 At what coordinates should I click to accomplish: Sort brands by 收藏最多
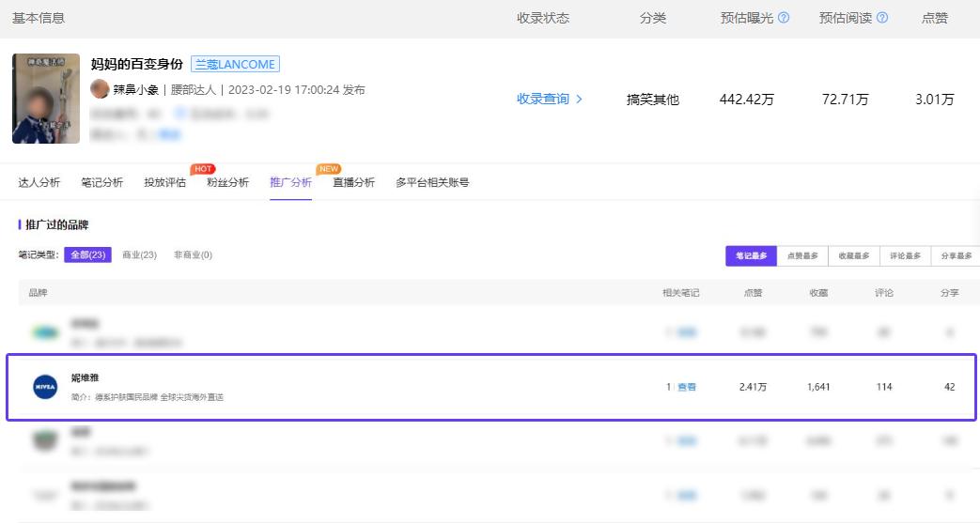click(853, 256)
